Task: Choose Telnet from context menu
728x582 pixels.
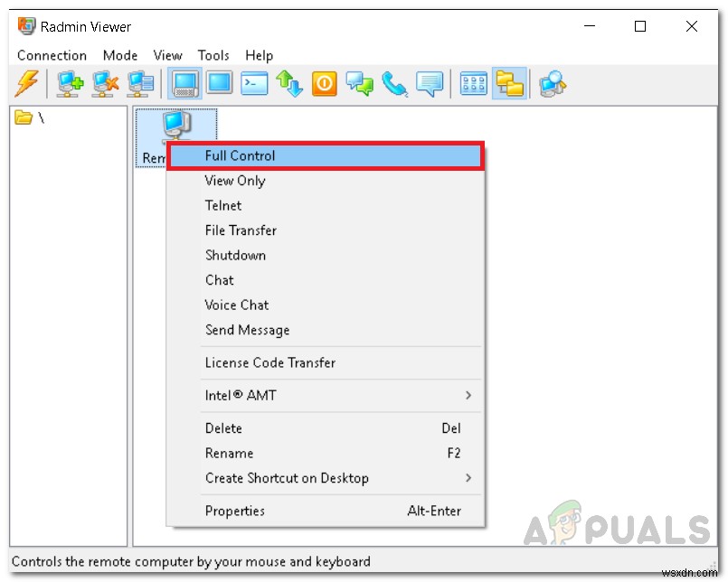Action: pos(325,205)
